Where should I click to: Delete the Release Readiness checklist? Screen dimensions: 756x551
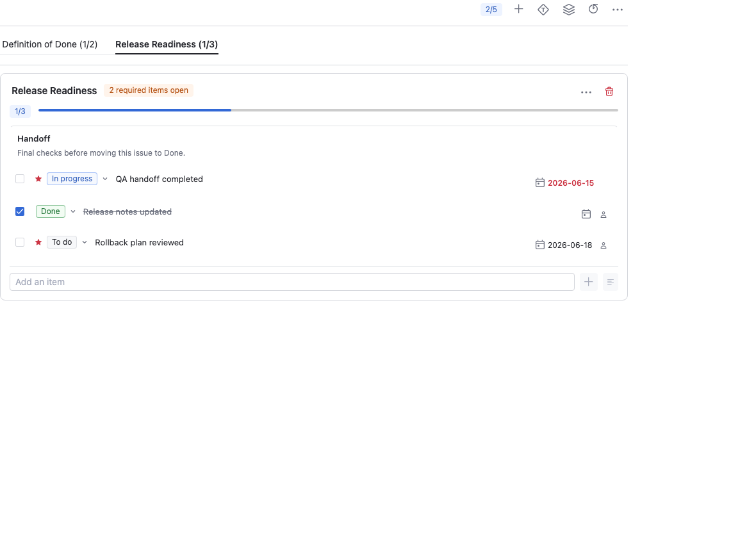[x=609, y=92]
